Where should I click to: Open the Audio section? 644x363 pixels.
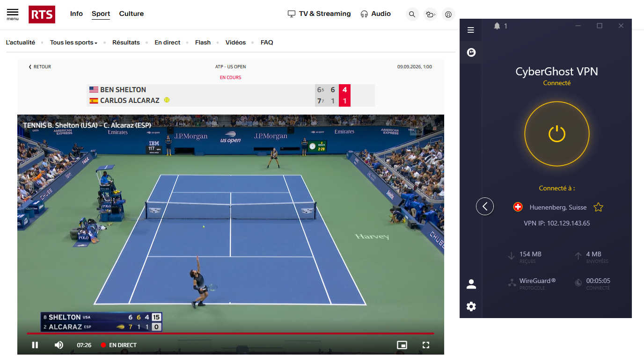tap(375, 14)
